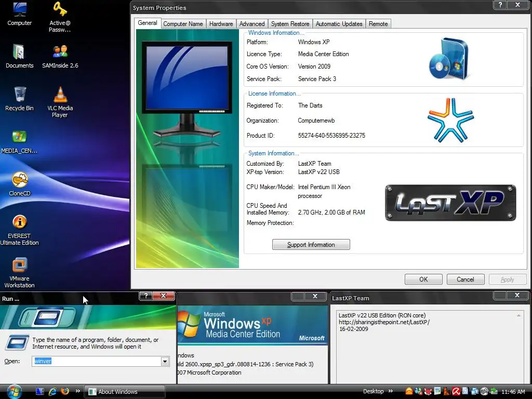532x399 pixels.
Task: Click '2.70 GHz, 2.00 GB of RAM' text
Action: (x=331, y=212)
